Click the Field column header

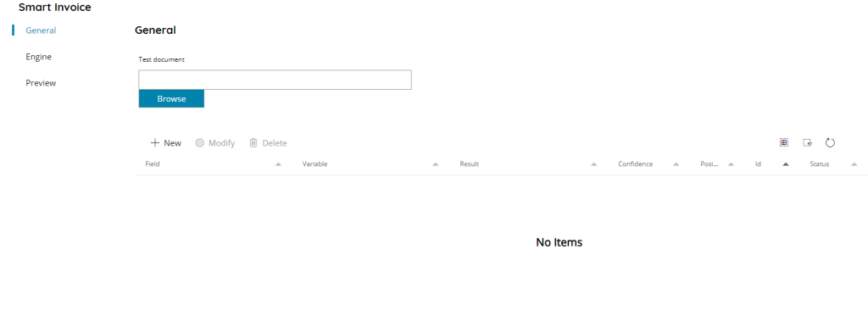point(153,164)
